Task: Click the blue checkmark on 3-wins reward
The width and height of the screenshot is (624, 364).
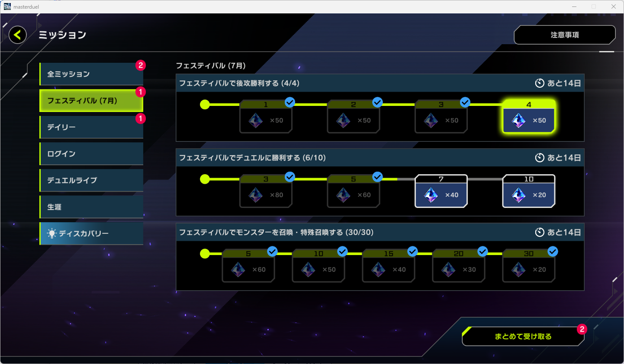Action: tap(290, 176)
